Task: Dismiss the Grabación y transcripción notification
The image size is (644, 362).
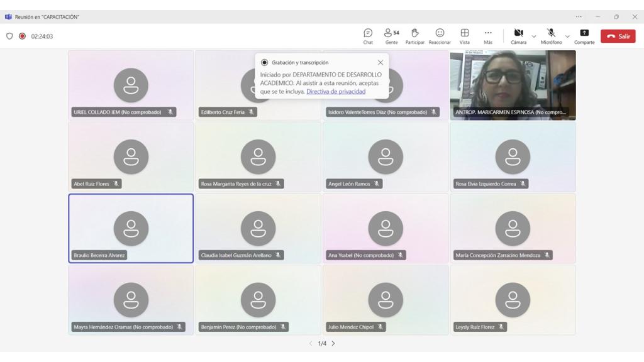Action: (380, 63)
